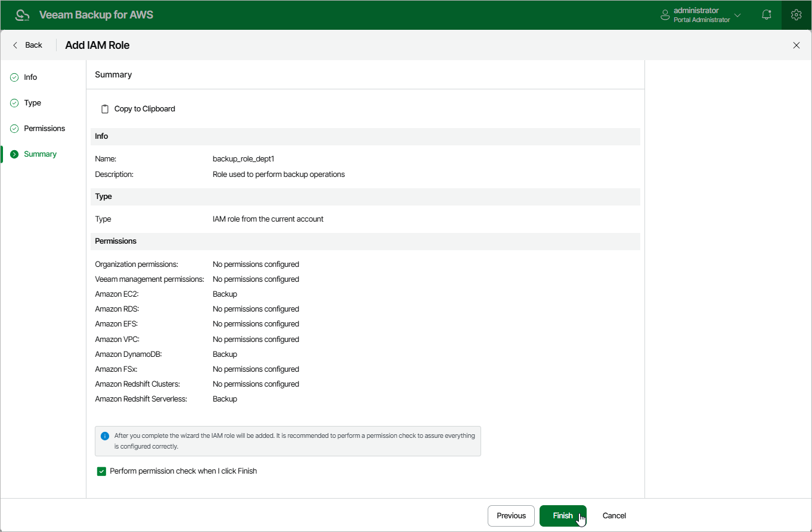This screenshot has width=812, height=532.
Task: Click the Veeam cloud logo icon
Action: point(23,15)
